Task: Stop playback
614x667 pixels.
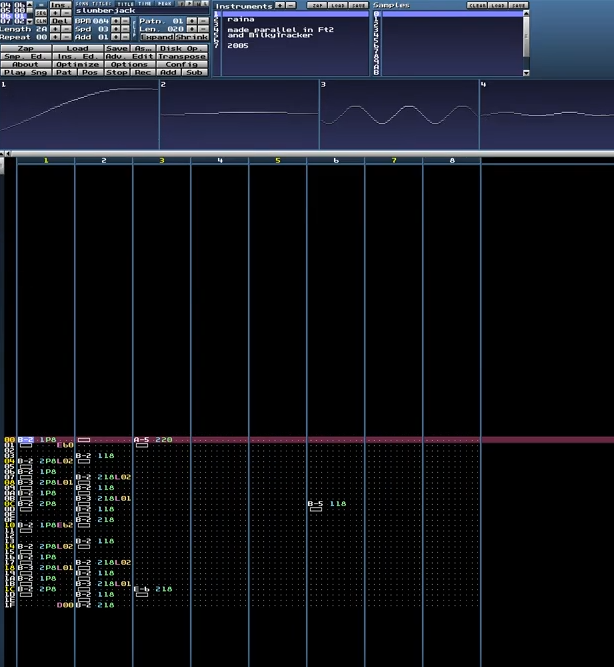Action: pos(117,72)
